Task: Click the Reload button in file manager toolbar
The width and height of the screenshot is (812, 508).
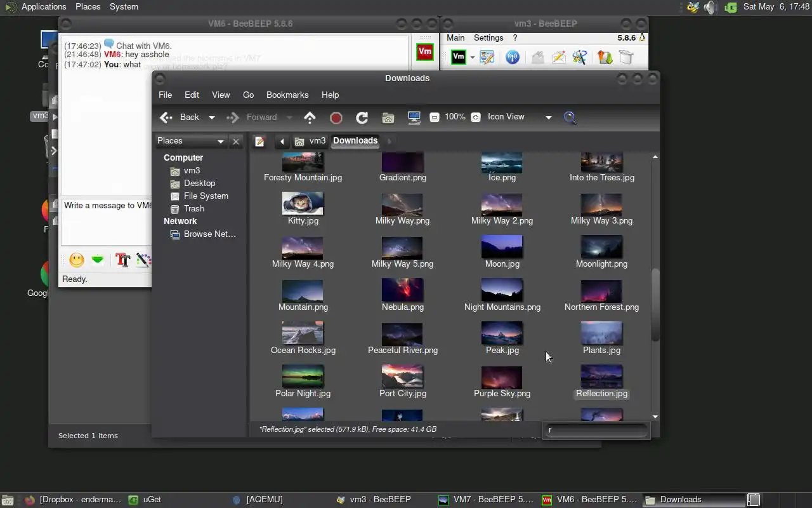Action: tap(362, 117)
